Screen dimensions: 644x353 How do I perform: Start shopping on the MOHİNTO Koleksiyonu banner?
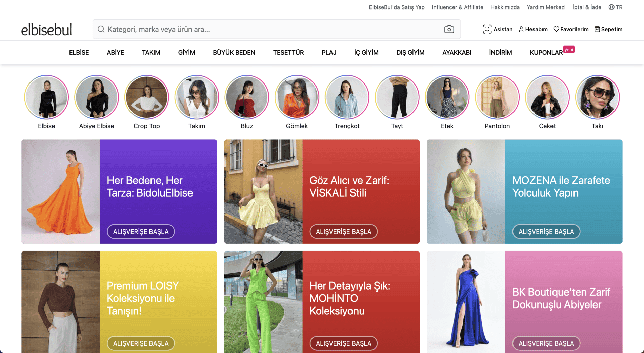(x=343, y=343)
